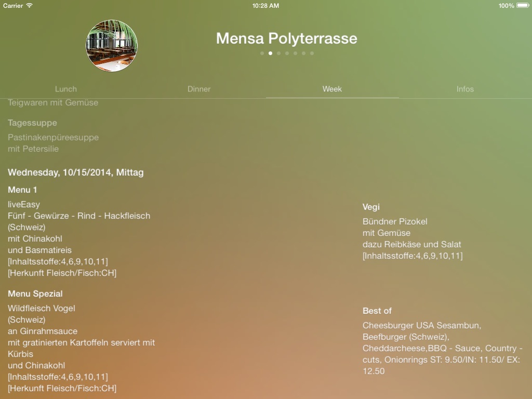Select the Cheesburger USA Sesambun line
This screenshot has height=399, width=532.
422,325
